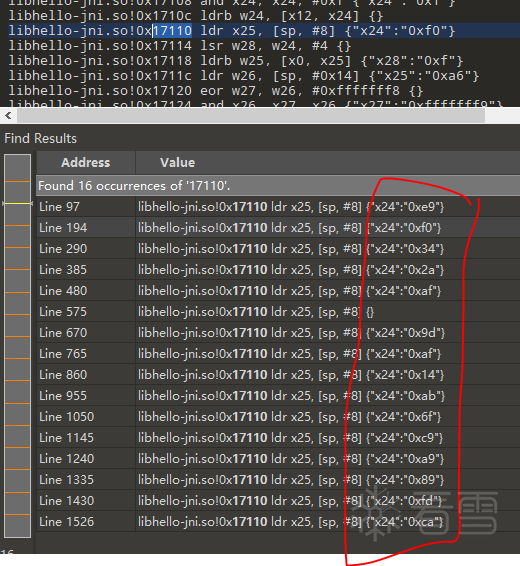
Task: Open find result at Line 97
Action: point(278,207)
